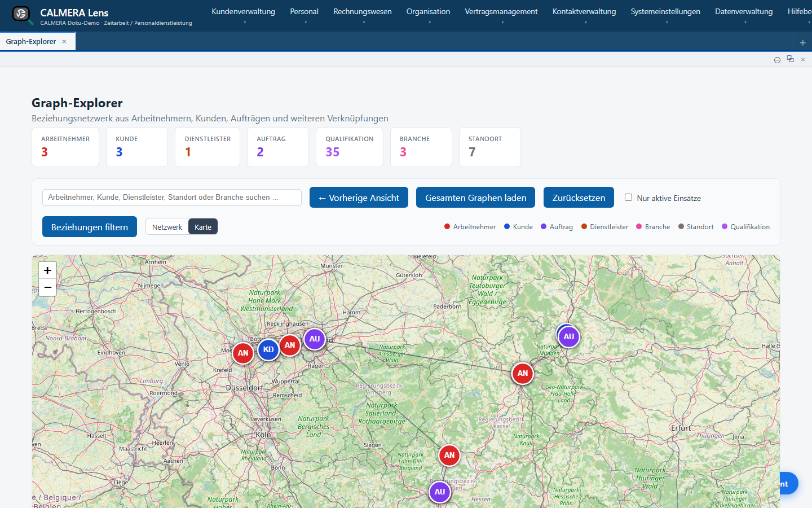812x508 pixels.
Task: Select AN marker near Lahn-Dill-Bergland
Action: (x=449, y=456)
